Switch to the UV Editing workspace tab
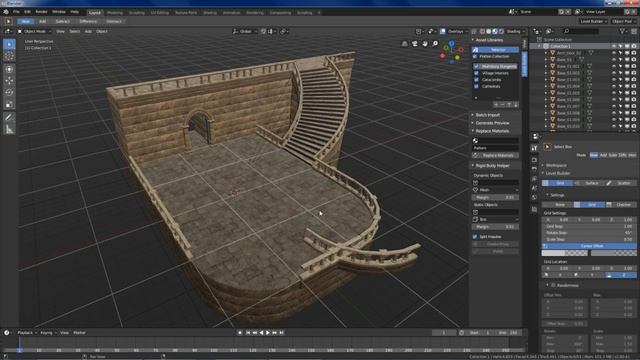The image size is (640, 360). (x=160, y=13)
